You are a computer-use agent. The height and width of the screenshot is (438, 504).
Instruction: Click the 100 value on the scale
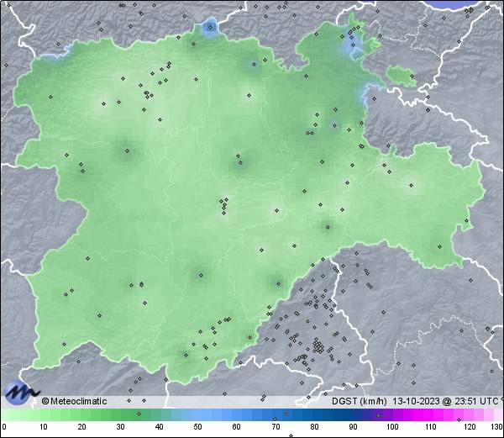[392, 427]
